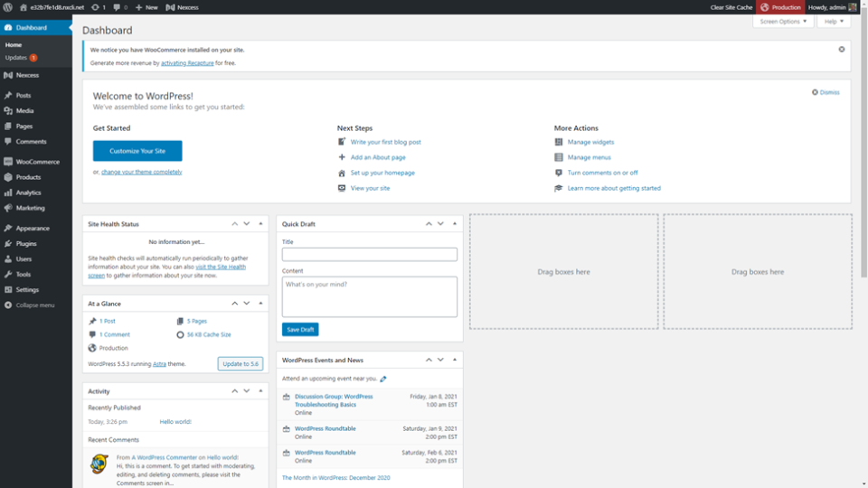
Task: Click the Marketing megaphone icon
Action: 8,208
